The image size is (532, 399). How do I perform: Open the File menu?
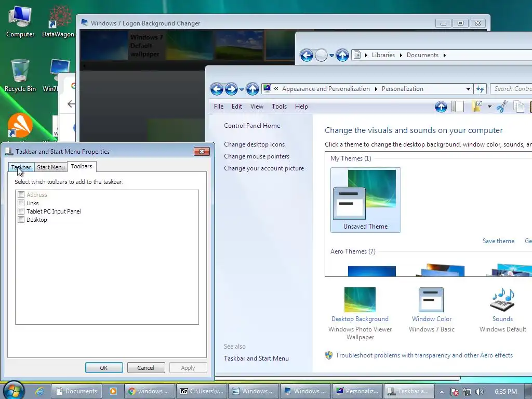tap(219, 107)
